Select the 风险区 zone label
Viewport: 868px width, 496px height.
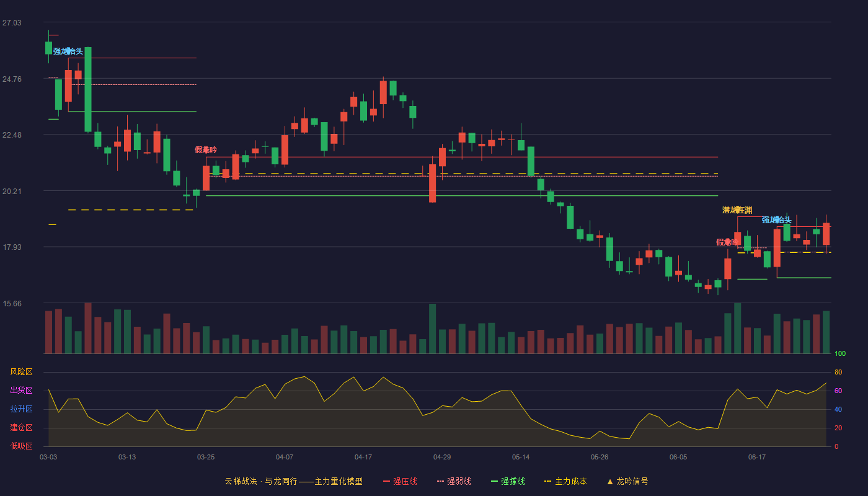(x=21, y=372)
